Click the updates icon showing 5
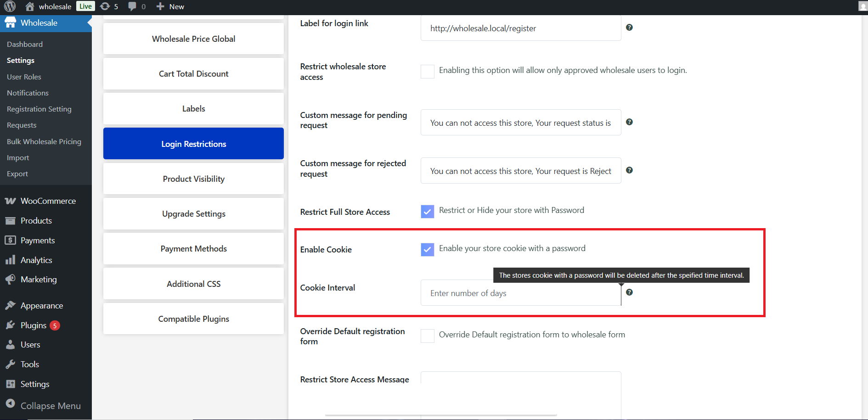 [x=105, y=6]
